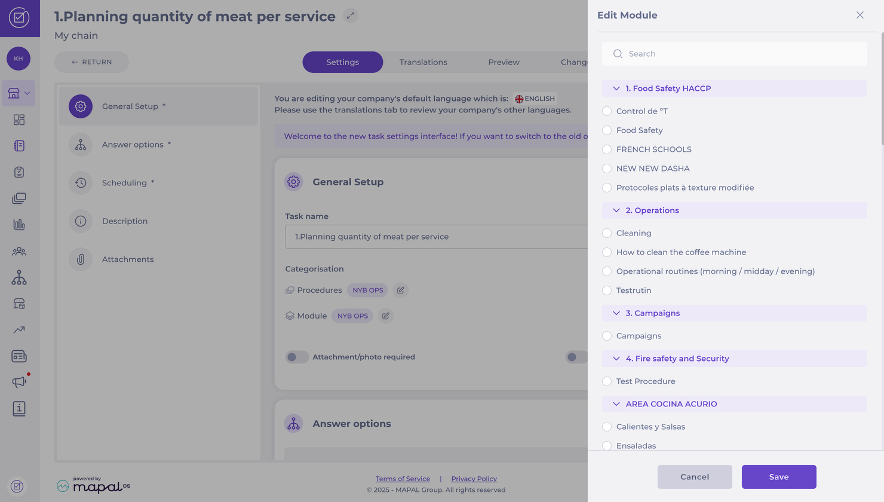Open the Preview tab

point(503,62)
